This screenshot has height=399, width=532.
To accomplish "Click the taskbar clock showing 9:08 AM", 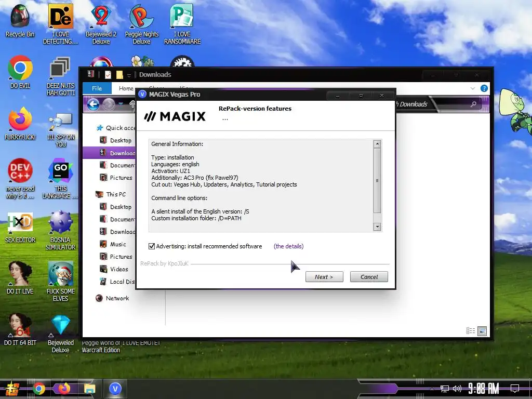I will point(484,389).
